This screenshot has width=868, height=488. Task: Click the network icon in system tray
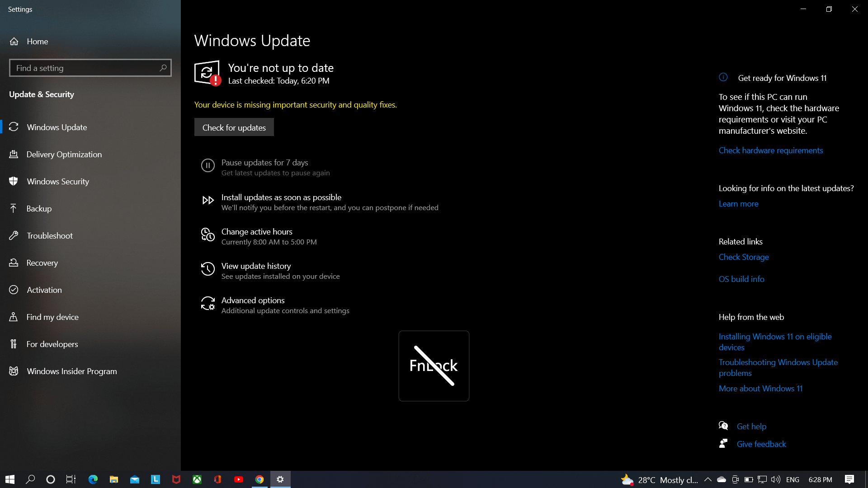tap(762, 479)
